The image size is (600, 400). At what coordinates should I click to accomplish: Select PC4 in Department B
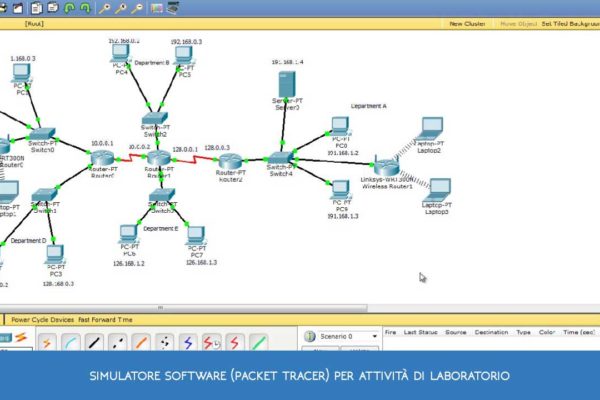tap(121, 53)
